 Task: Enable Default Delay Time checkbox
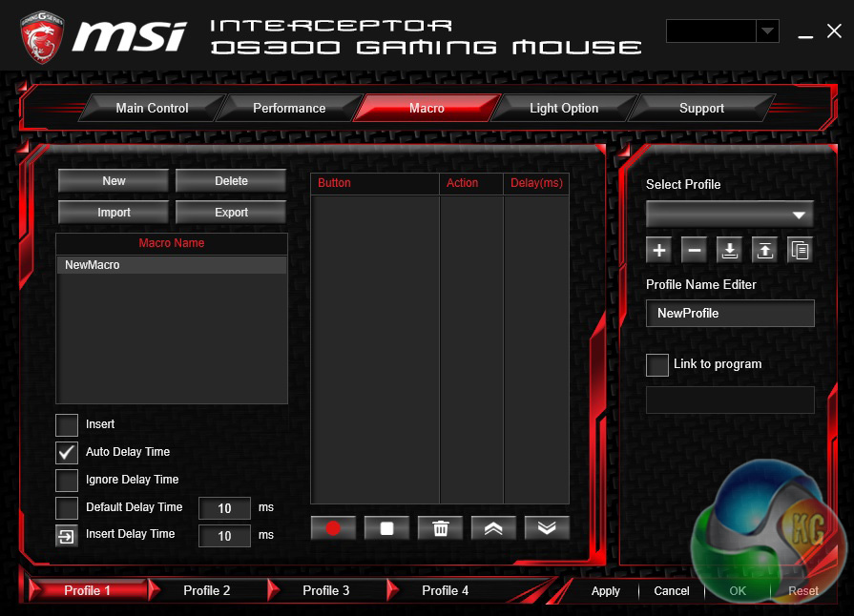click(67, 507)
